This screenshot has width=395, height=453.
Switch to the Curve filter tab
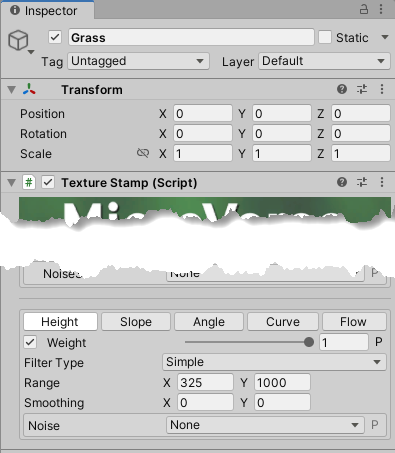tap(283, 322)
